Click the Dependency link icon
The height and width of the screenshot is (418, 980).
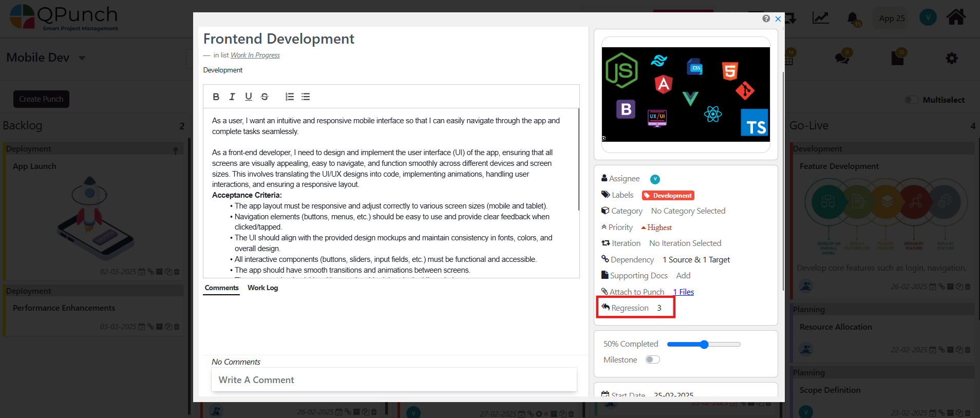605,259
